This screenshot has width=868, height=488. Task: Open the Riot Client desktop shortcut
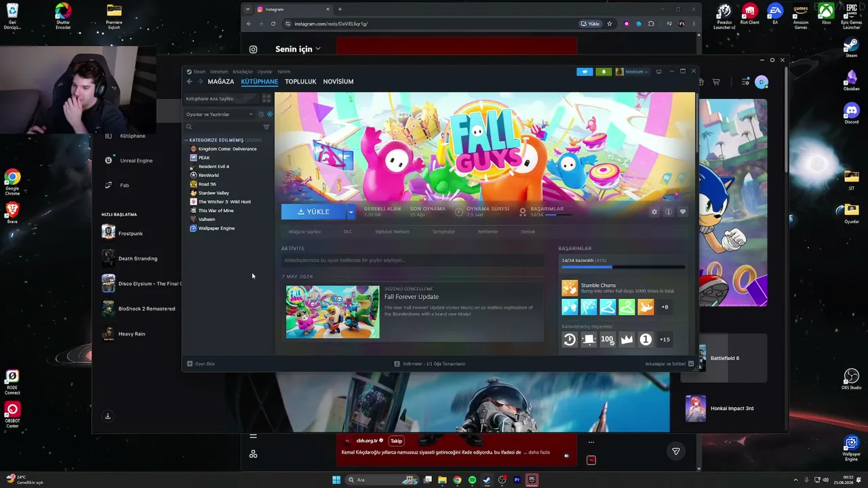pos(749,15)
